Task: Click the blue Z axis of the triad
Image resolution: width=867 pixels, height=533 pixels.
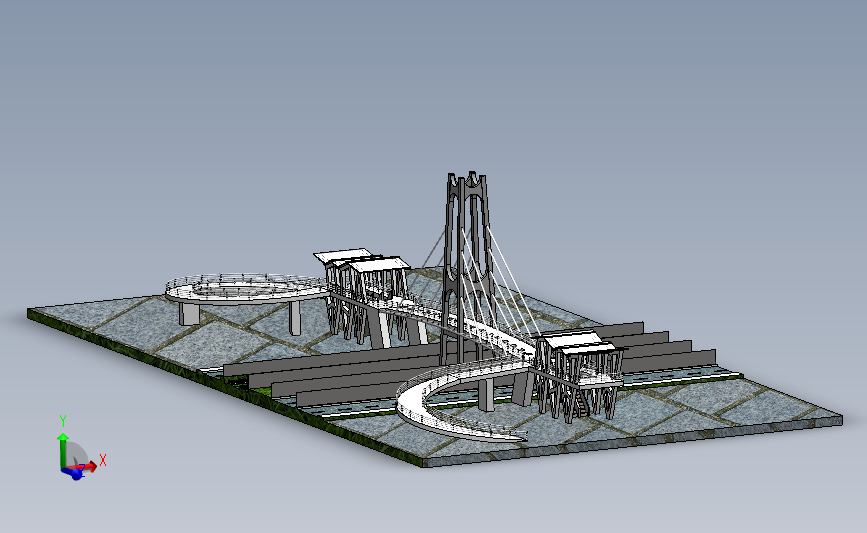Action: click(x=72, y=472)
